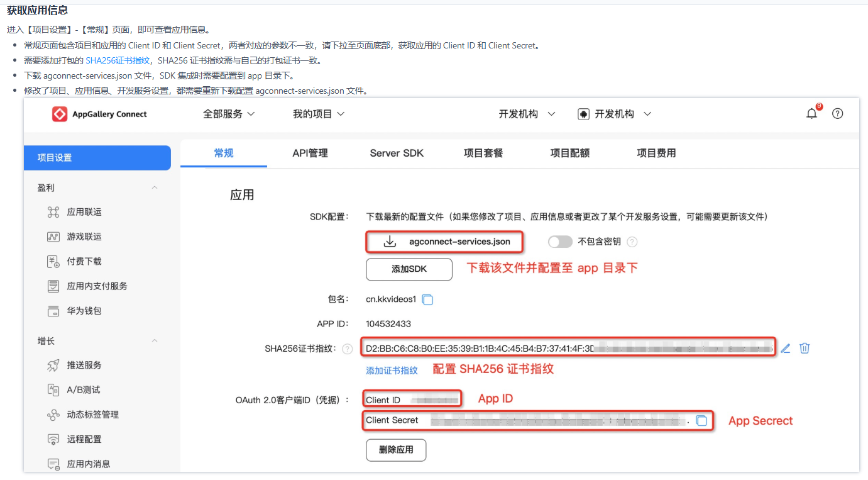Click the download icon on agconnect-services.json
This screenshot has width=868, height=480.
[389, 242]
